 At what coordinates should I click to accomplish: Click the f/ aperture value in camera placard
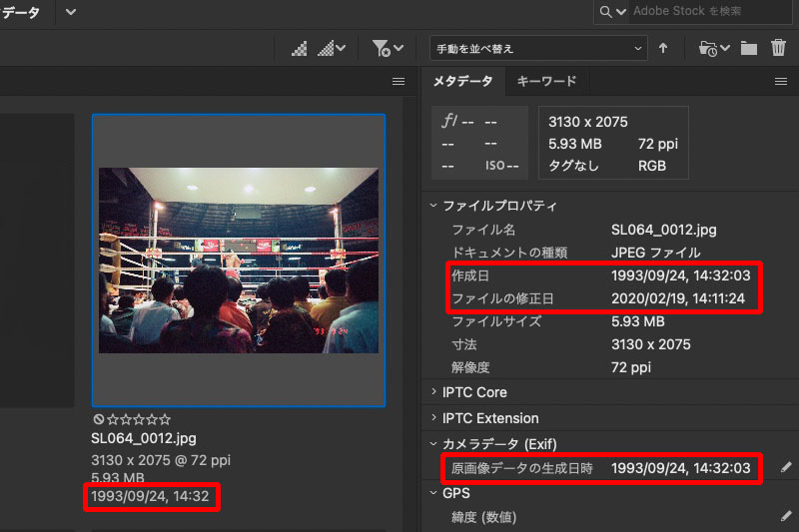pyautogui.click(x=457, y=122)
